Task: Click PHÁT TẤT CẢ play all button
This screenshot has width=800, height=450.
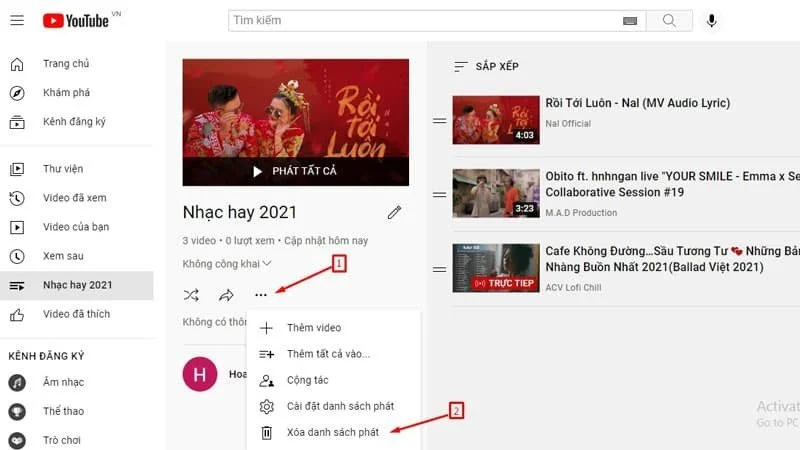Action: coord(295,171)
